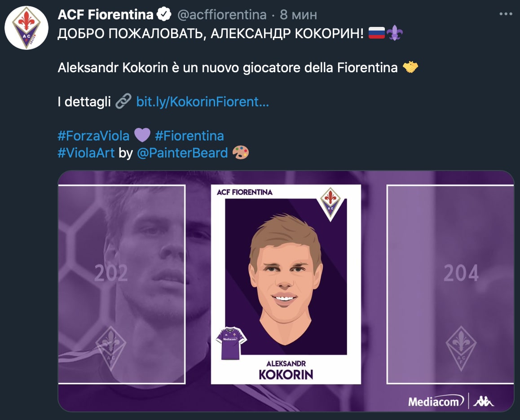Open the @PainterBeard mention
This screenshot has height=420, width=520.
pos(182,153)
